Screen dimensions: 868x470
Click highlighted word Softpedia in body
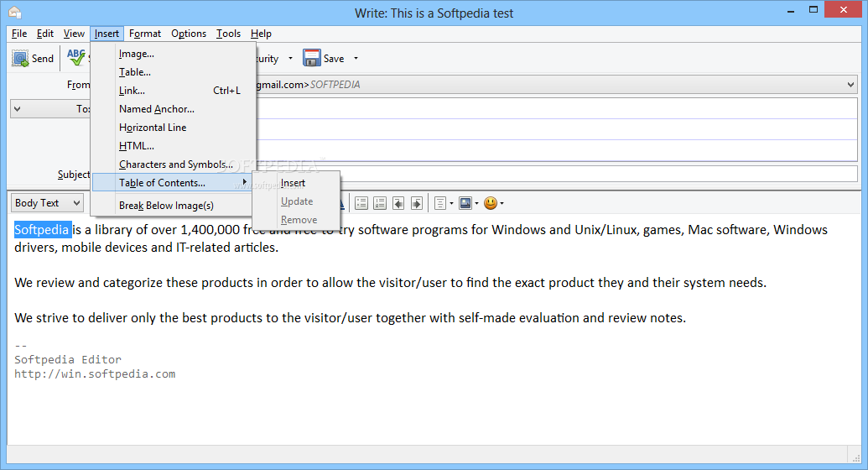click(43, 229)
